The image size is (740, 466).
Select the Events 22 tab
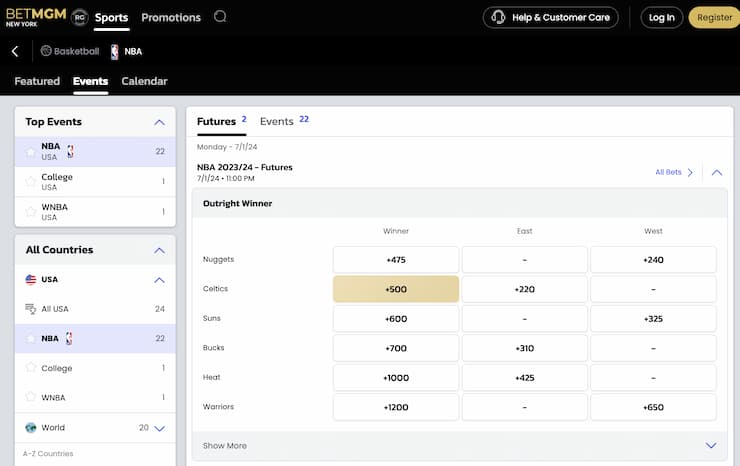click(284, 121)
